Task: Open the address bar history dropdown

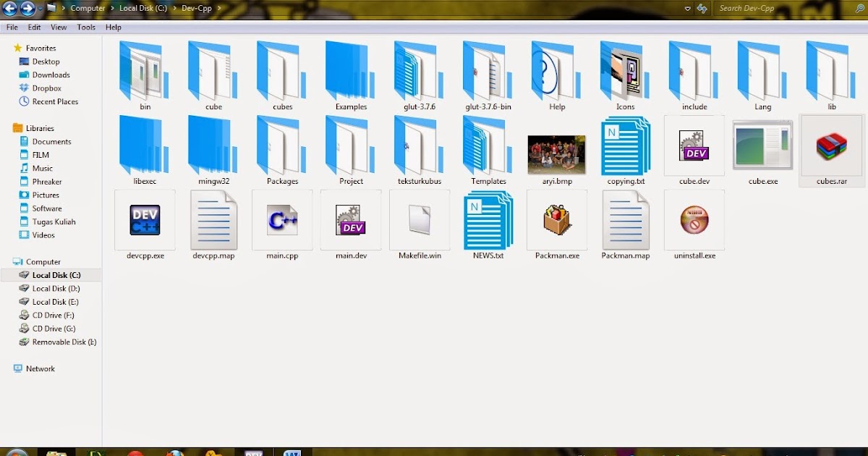Action: click(x=688, y=9)
